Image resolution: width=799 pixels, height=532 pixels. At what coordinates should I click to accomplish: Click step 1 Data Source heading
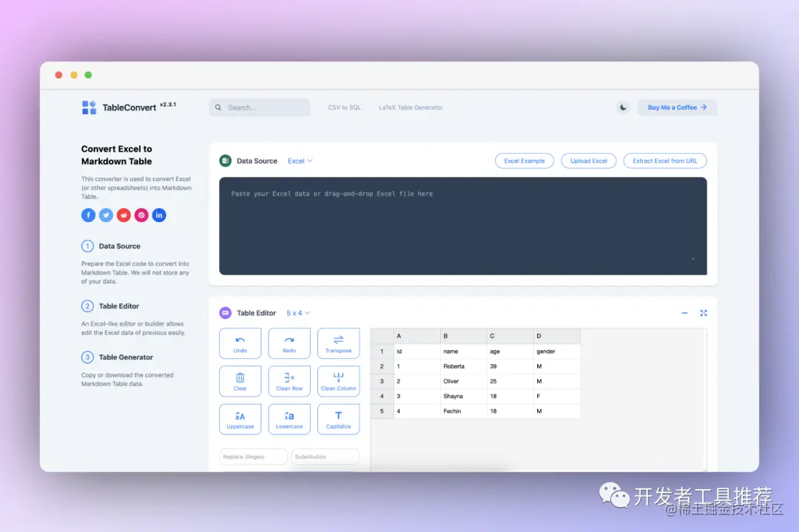[x=119, y=246]
